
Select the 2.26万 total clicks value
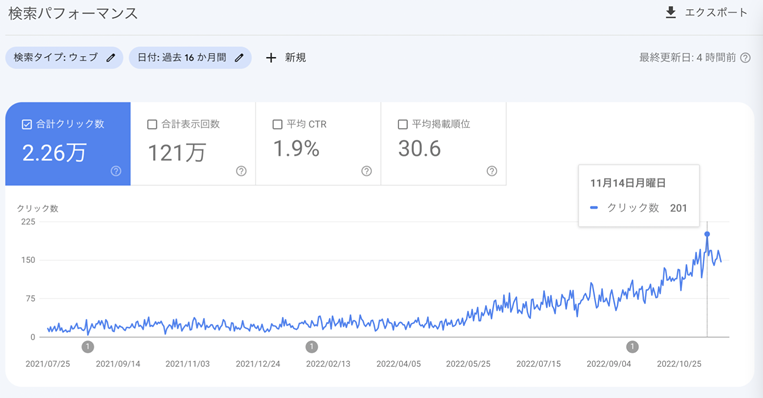(54, 153)
